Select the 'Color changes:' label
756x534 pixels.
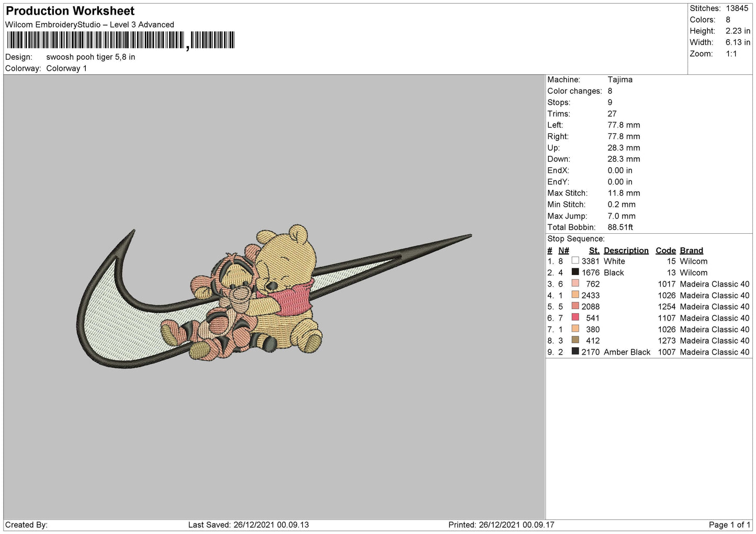pos(574,91)
